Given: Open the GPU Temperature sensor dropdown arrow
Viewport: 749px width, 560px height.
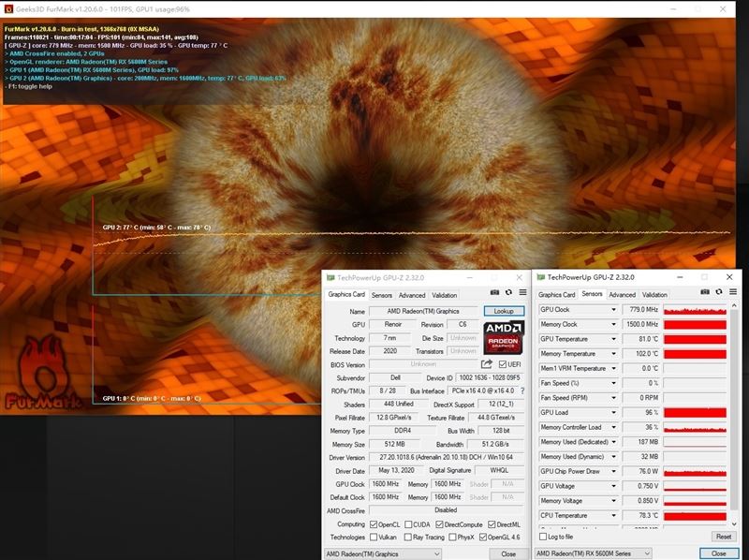Looking at the screenshot, I should click(614, 339).
